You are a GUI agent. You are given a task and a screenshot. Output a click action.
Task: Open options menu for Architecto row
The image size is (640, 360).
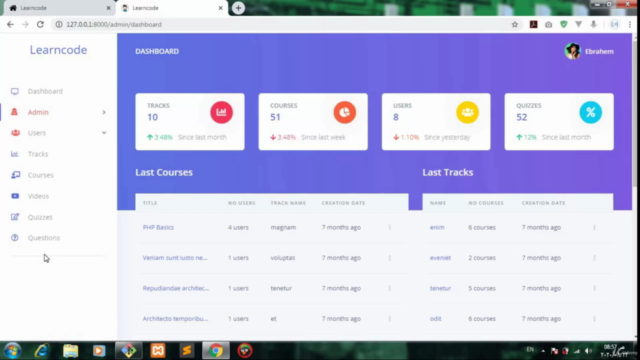pos(390,319)
